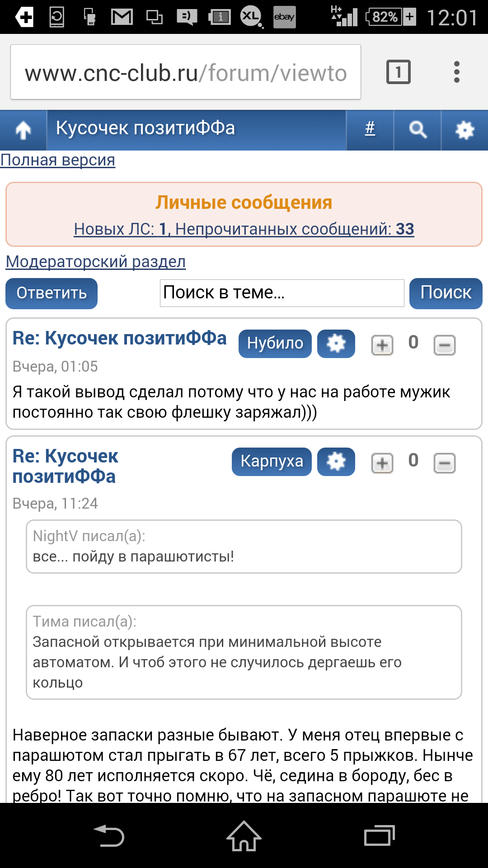This screenshot has height=868, width=488.
Task: Open the Полная версия link
Action: coord(58,160)
